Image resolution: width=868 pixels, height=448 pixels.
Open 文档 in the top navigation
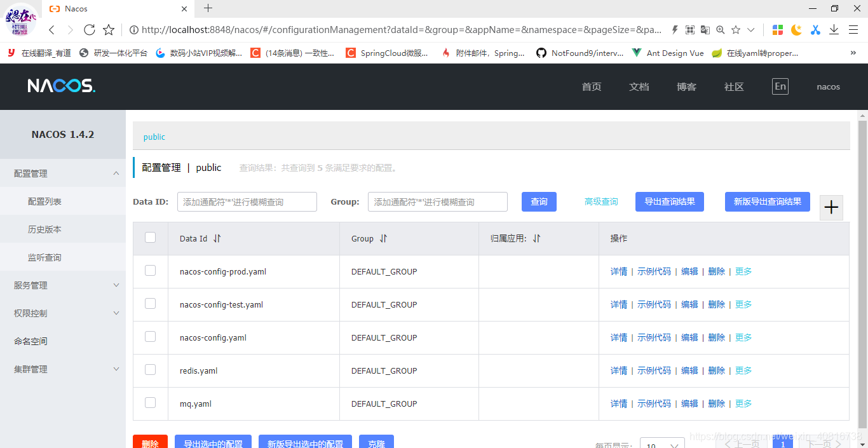[x=639, y=87]
